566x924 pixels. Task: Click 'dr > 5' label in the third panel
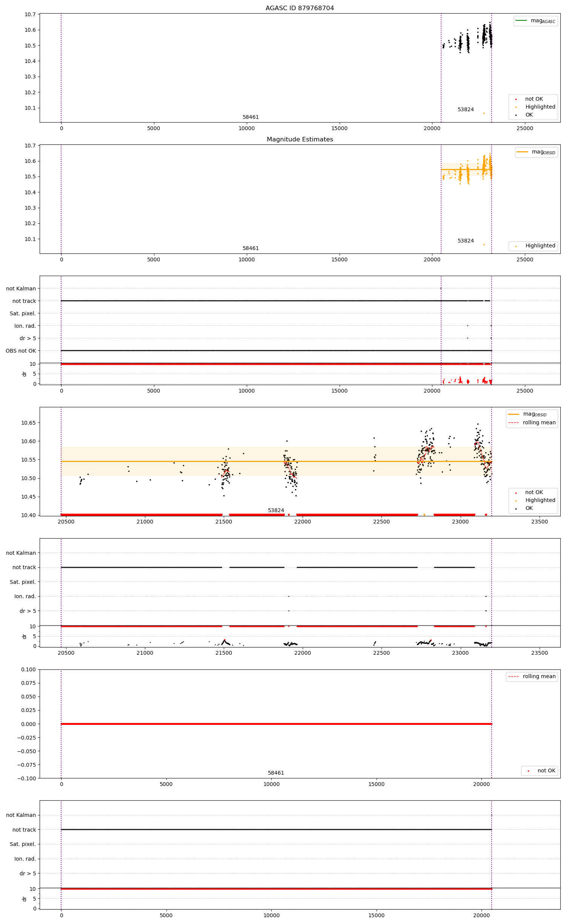(x=28, y=338)
